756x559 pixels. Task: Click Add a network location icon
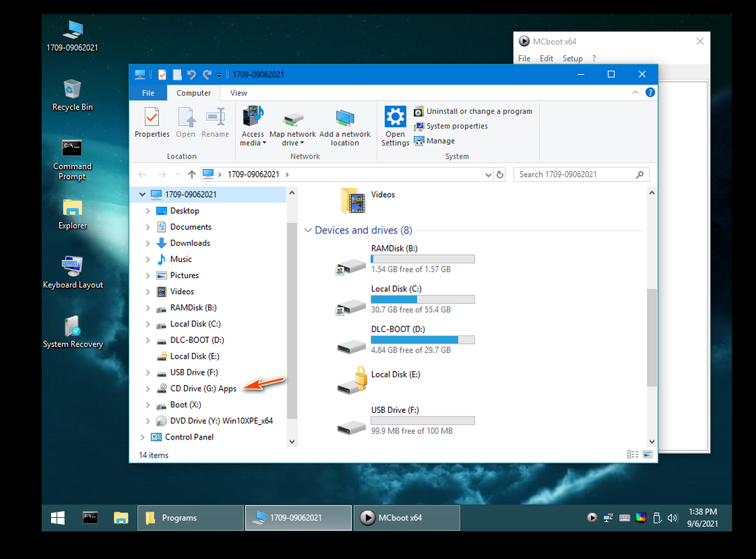tap(345, 118)
